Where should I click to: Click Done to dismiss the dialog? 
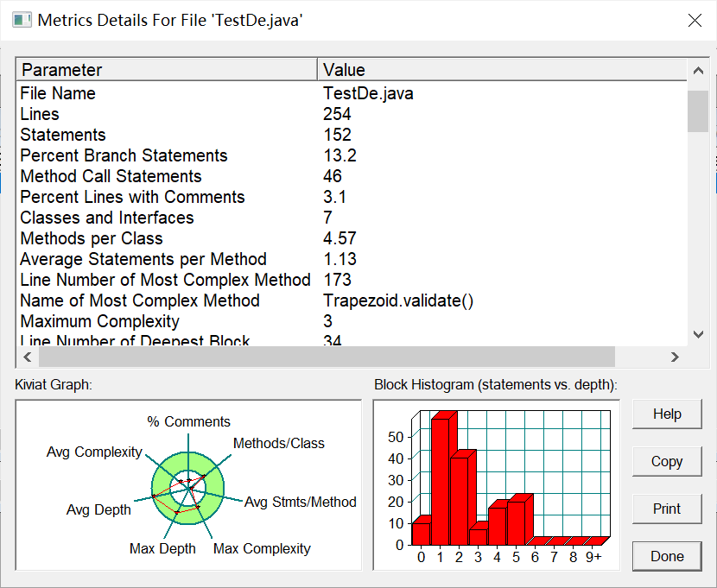point(667,556)
